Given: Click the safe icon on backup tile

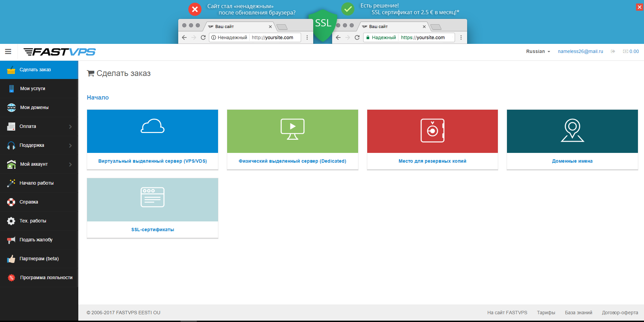Looking at the screenshot, I should [432, 130].
